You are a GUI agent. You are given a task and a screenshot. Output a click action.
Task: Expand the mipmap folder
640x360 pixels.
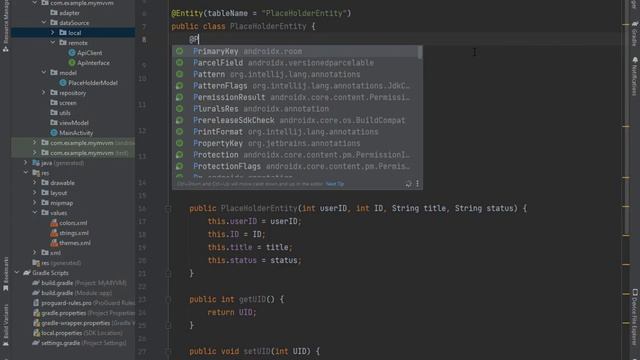pyautogui.click(x=35, y=202)
